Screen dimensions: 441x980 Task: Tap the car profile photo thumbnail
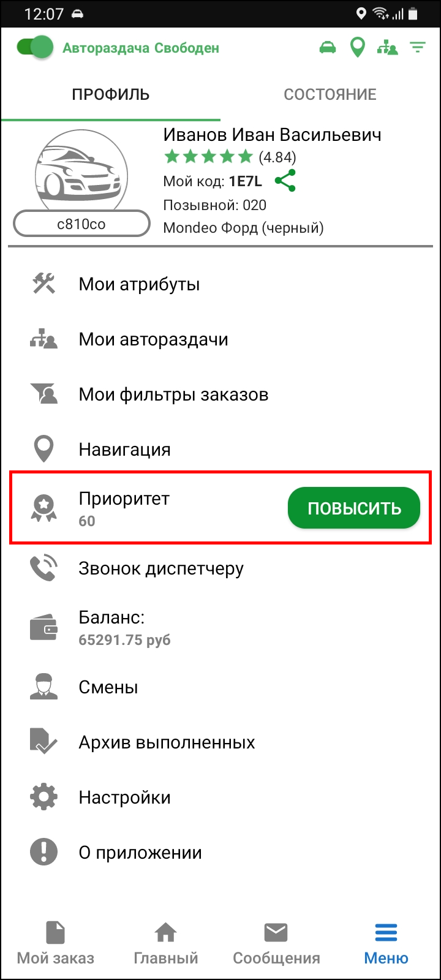[81, 173]
